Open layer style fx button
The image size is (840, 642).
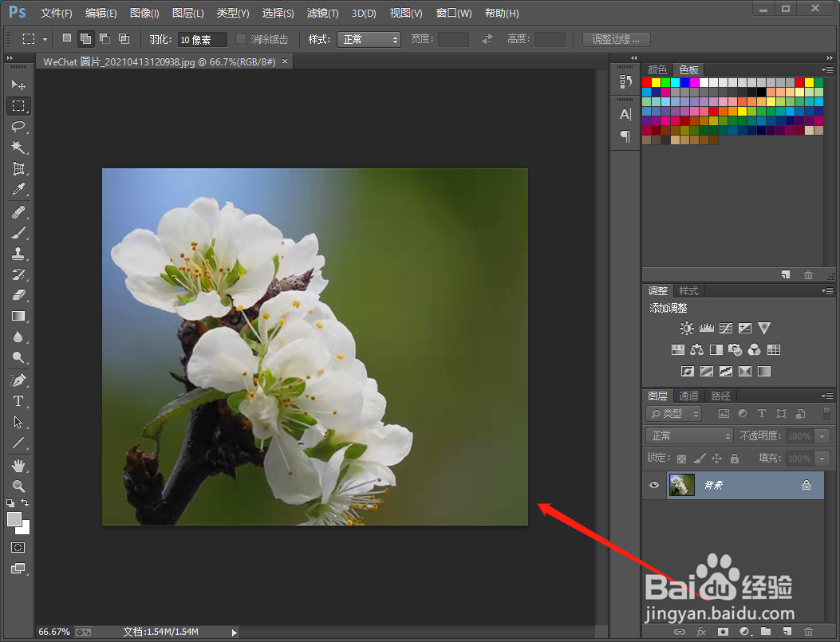click(x=701, y=632)
